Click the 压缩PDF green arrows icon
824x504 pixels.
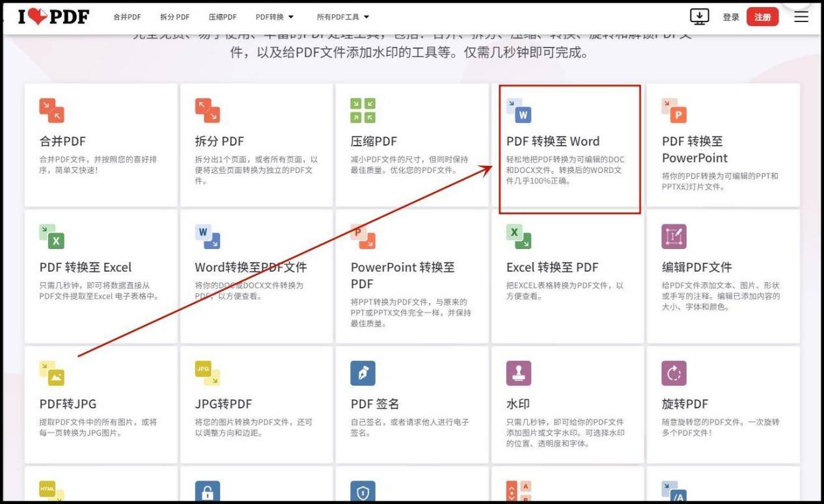click(x=363, y=111)
